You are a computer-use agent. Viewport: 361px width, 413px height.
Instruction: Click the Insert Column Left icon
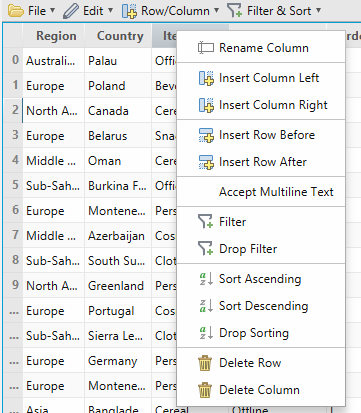[206, 78]
